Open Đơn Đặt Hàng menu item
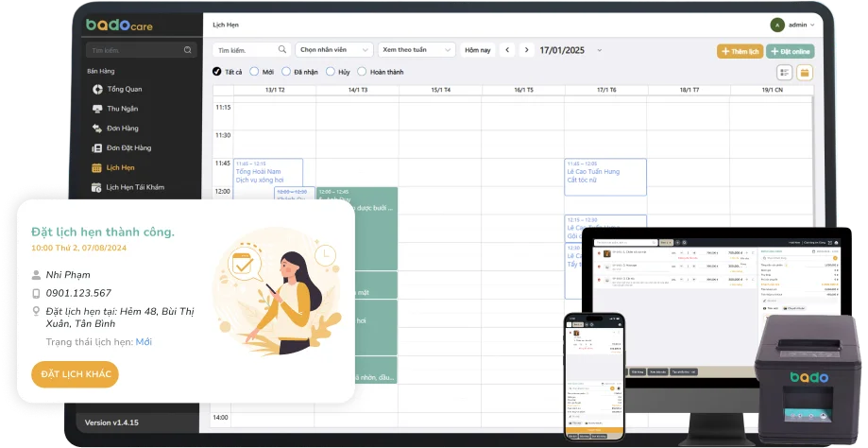868x448 pixels. (128, 147)
